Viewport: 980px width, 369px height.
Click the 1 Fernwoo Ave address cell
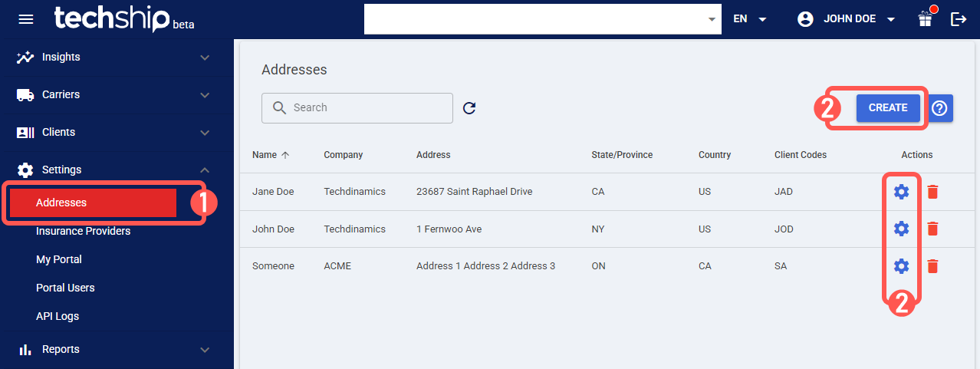point(449,229)
